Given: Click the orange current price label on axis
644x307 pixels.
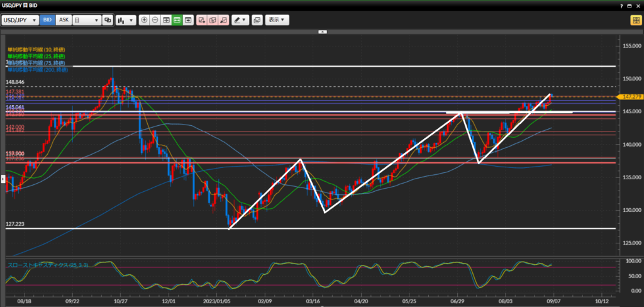Looking at the screenshot, I should coord(629,97).
